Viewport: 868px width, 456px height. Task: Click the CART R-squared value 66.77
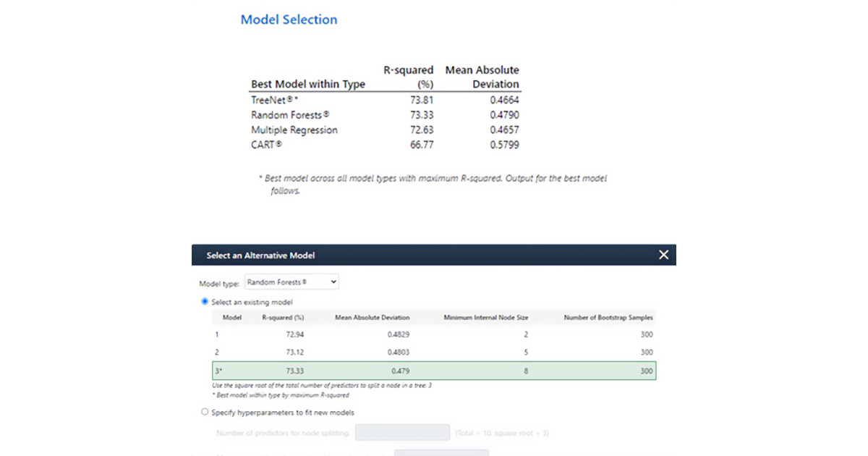421,145
